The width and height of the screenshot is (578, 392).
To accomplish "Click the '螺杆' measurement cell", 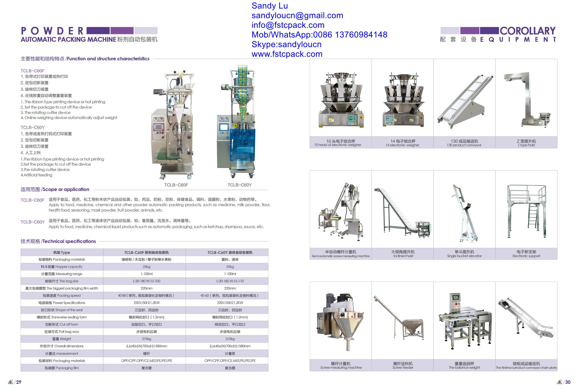I will (147, 354).
